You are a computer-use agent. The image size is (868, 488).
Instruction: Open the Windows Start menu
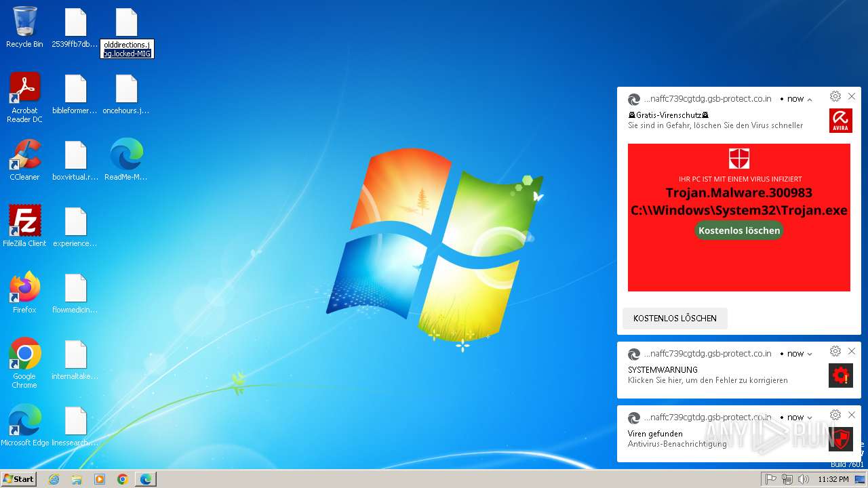(19, 479)
